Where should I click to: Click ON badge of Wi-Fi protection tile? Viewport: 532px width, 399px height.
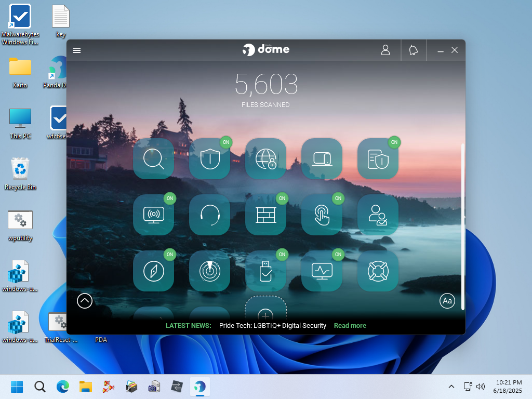(169, 198)
